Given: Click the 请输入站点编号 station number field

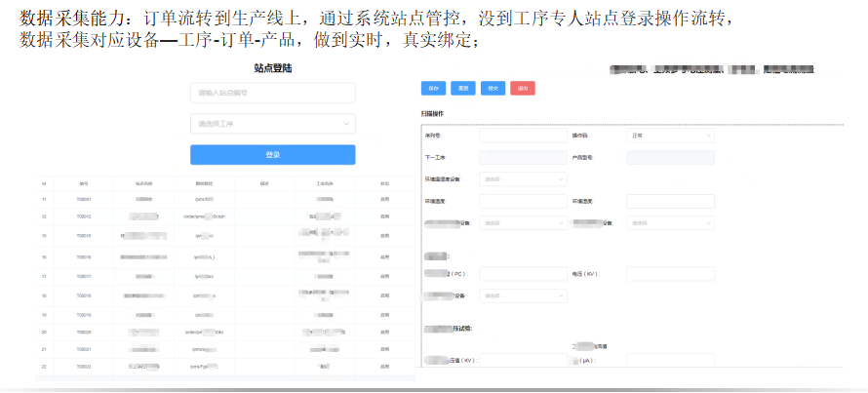Looking at the screenshot, I should click(x=272, y=94).
